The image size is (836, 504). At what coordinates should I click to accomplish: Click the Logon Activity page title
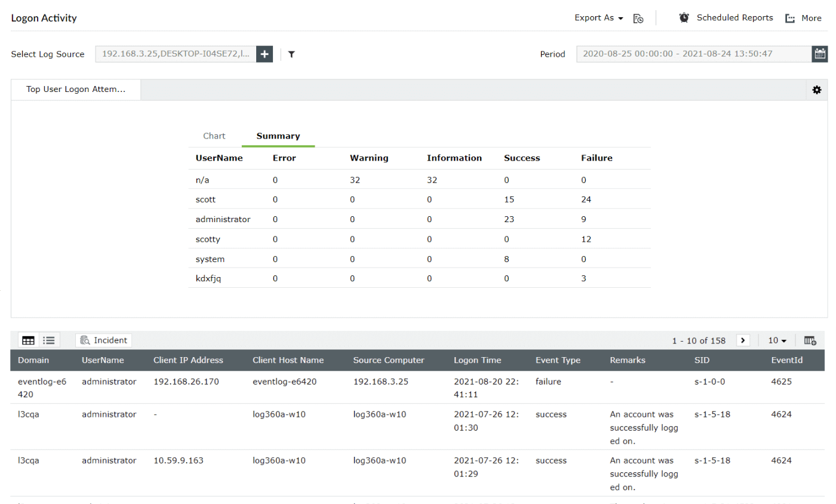[44, 18]
